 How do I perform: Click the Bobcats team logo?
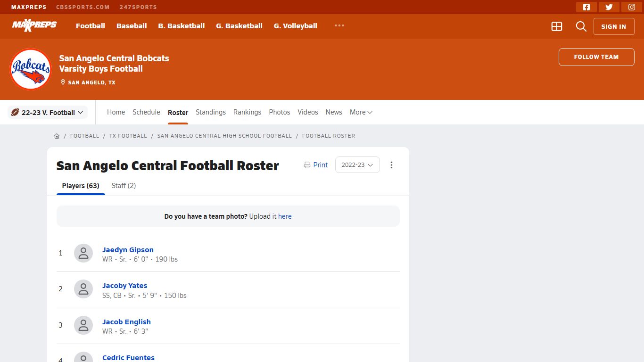(x=31, y=69)
